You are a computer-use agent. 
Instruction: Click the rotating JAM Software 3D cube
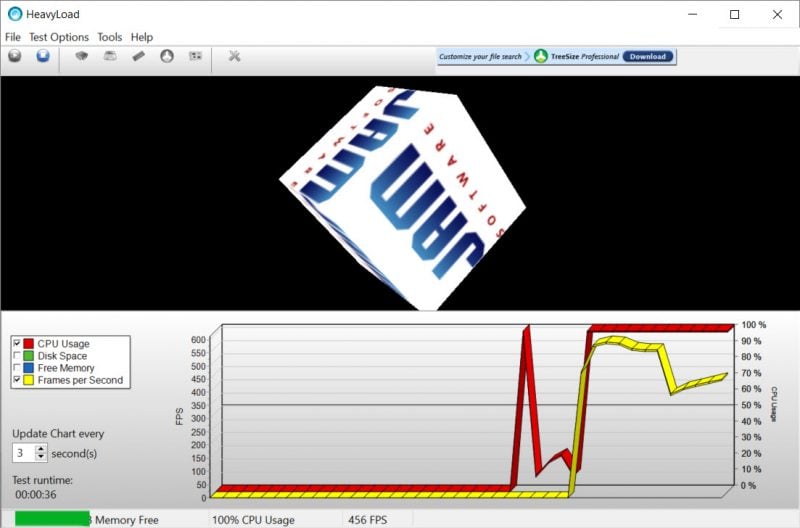point(403,196)
